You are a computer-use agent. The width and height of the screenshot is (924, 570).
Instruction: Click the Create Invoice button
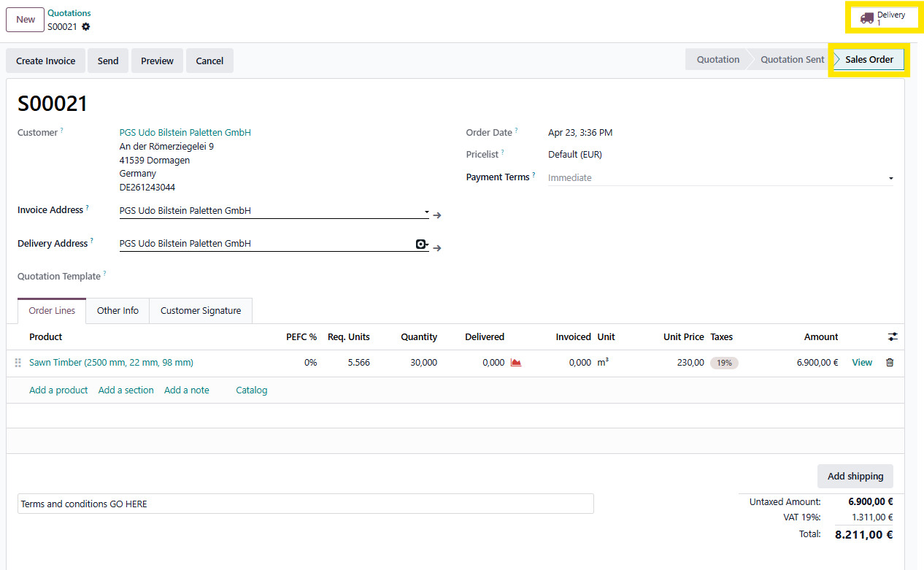(x=46, y=61)
